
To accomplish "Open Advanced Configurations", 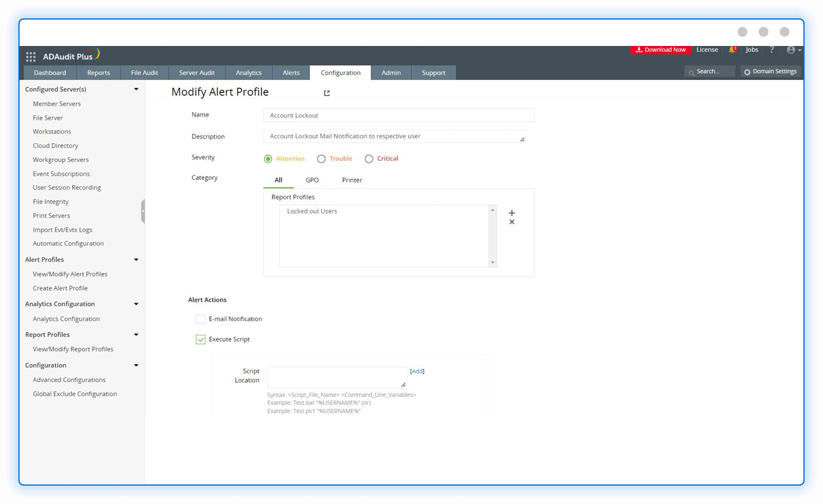I will click(69, 380).
